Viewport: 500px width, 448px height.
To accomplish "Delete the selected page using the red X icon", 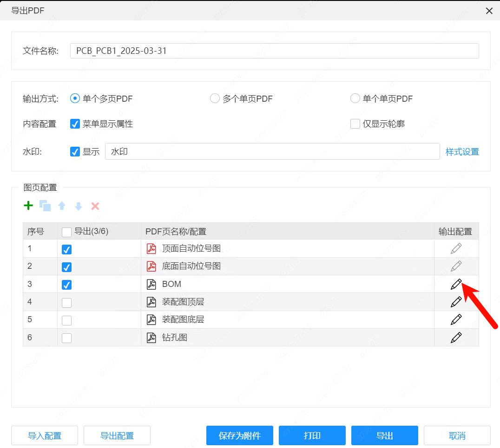I will point(95,206).
